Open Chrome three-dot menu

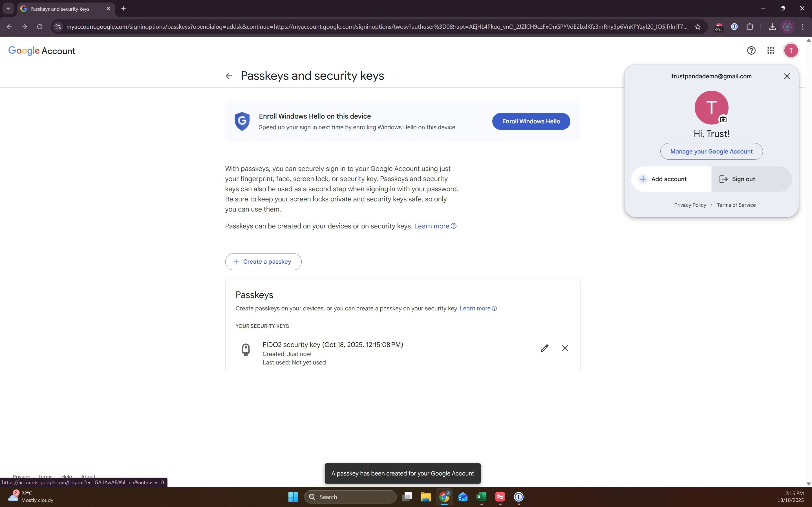coord(803,26)
